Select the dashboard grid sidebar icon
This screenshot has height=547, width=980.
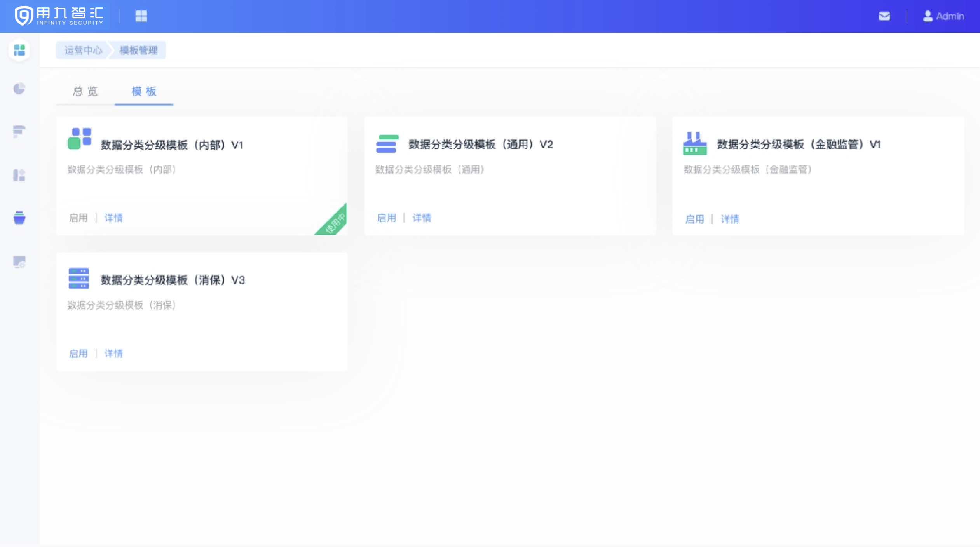click(x=19, y=50)
